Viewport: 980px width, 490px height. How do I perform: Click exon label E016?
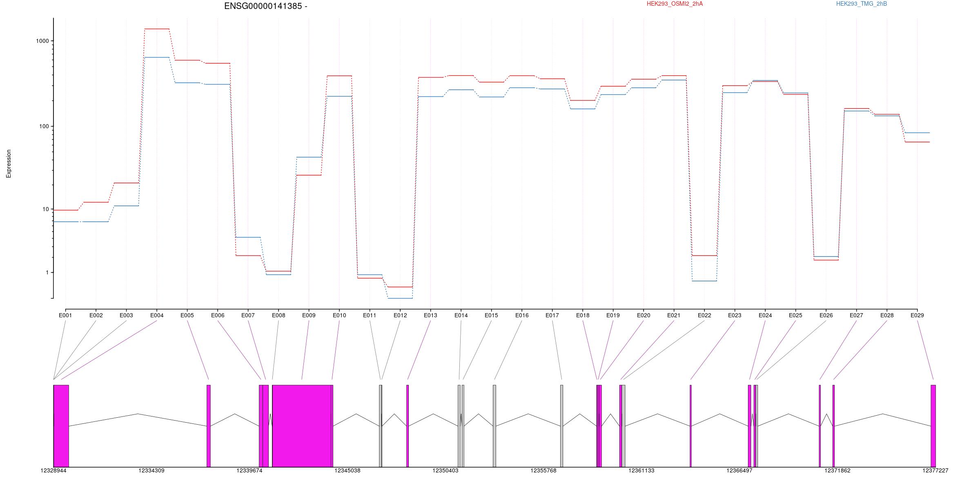[x=522, y=315]
